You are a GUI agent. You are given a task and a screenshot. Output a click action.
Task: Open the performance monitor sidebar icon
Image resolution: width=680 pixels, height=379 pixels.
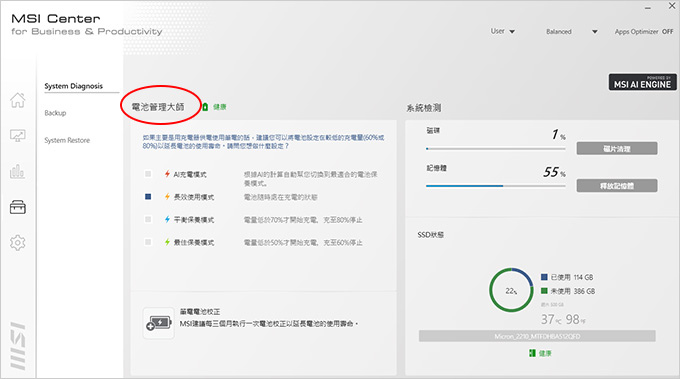click(18, 136)
